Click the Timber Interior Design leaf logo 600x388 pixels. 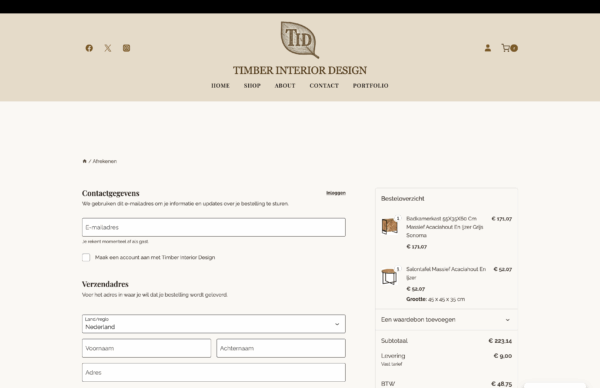pyautogui.click(x=300, y=40)
